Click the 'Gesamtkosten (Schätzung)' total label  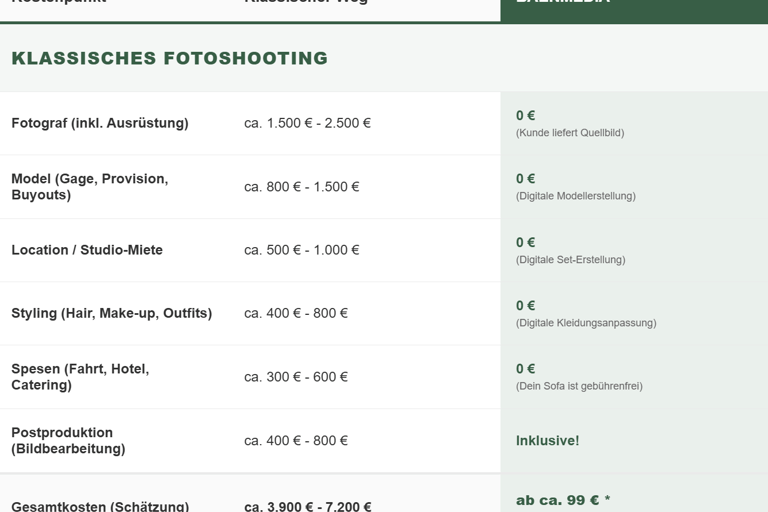click(100, 506)
